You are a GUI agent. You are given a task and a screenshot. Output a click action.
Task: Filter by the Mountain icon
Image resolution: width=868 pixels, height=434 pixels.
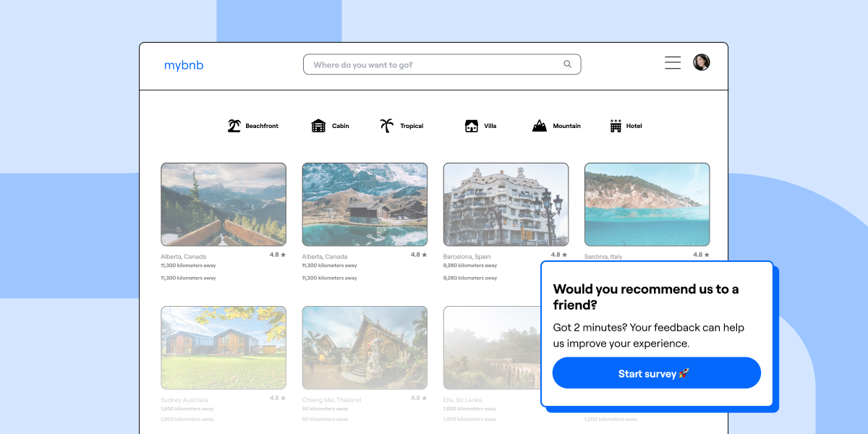[540, 126]
